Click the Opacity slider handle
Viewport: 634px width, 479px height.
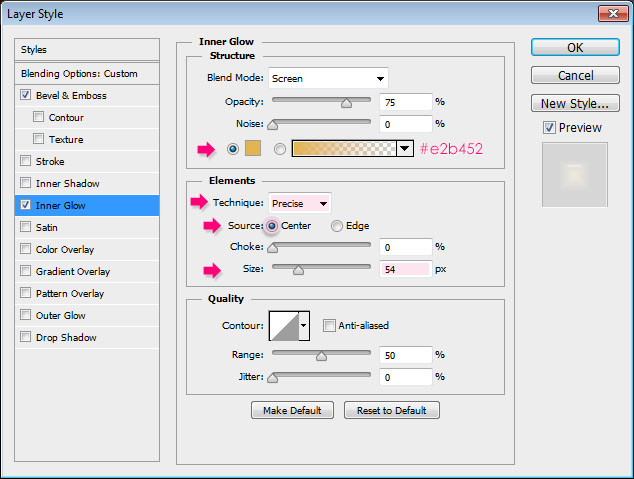(x=346, y=103)
